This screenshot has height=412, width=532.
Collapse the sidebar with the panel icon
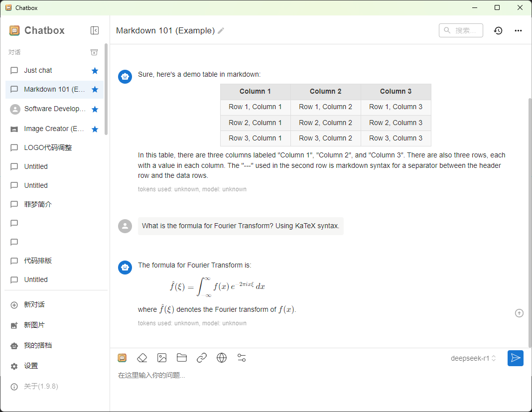point(95,30)
